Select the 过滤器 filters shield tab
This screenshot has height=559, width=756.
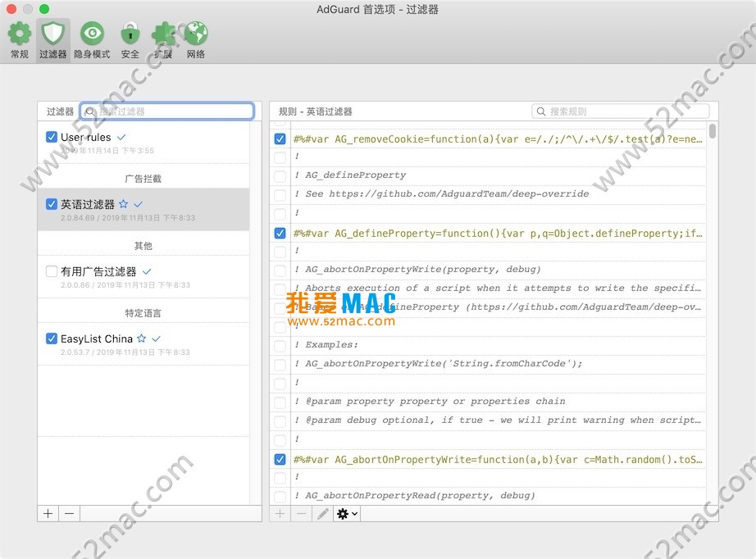(52, 40)
